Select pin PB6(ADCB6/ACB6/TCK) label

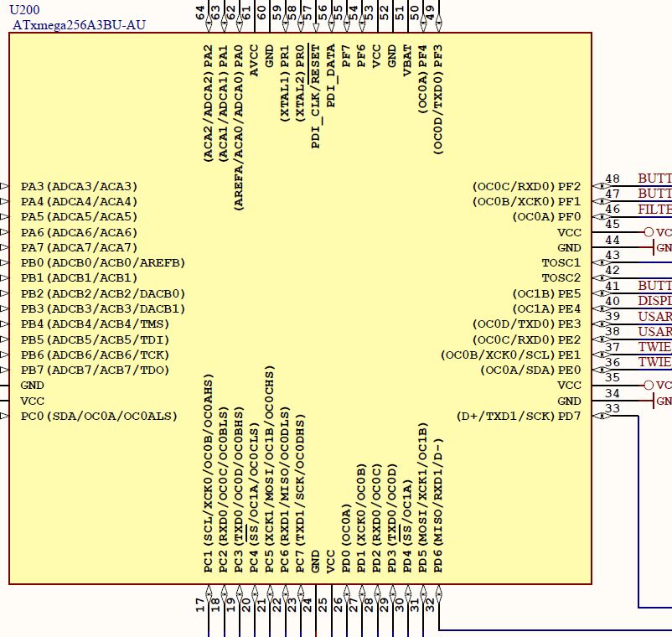click(x=96, y=355)
